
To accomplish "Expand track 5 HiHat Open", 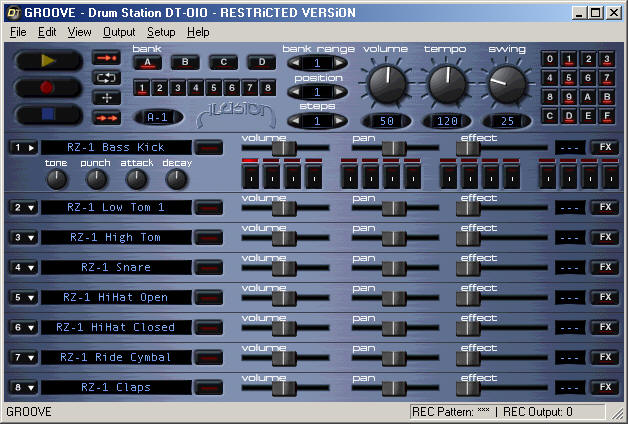I will tap(24, 297).
